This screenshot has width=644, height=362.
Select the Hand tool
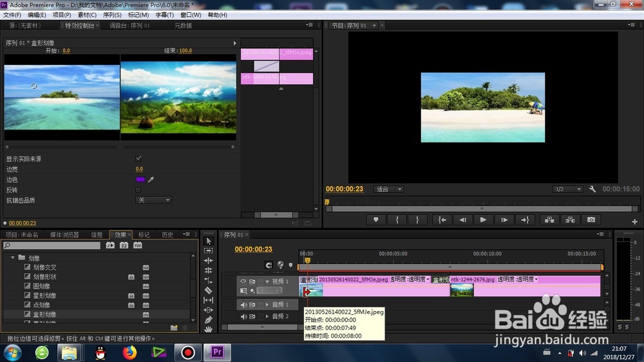point(208,329)
